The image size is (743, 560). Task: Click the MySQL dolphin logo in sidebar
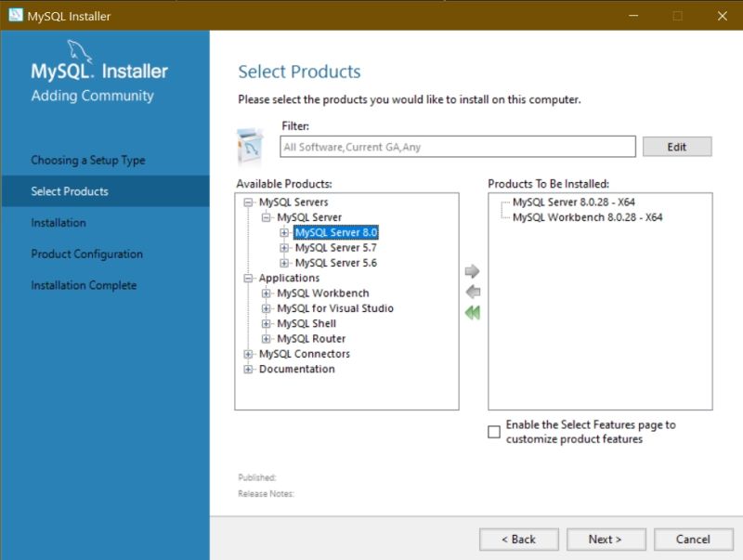pos(79,51)
